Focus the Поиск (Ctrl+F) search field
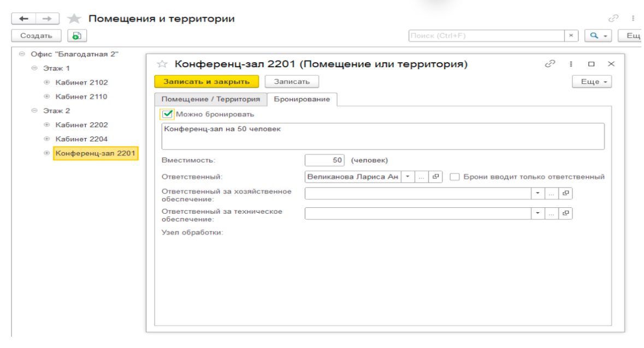 pyautogui.click(x=486, y=35)
